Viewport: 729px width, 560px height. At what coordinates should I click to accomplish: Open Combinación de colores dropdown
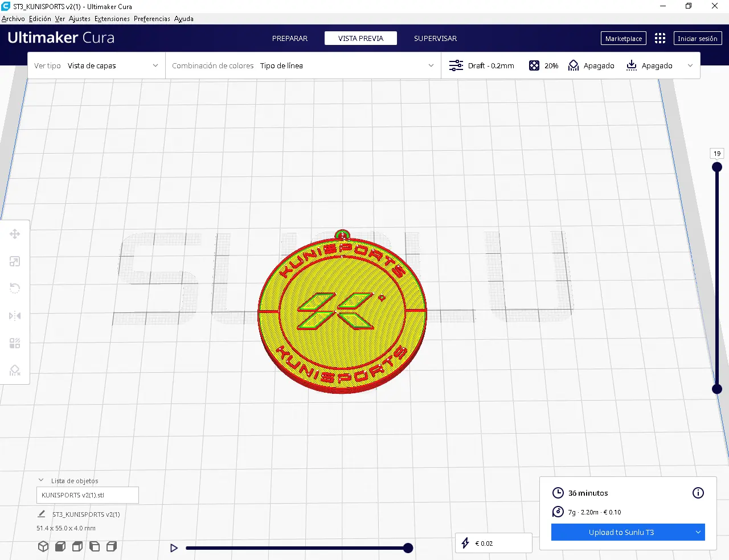[303, 66]
